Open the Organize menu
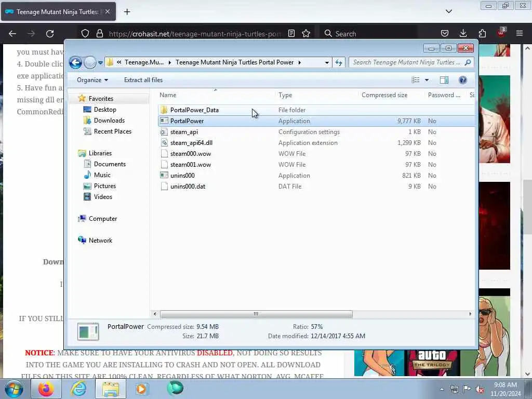Image resolution: width=532 pixels, height=399 pixels. [92, 80]
